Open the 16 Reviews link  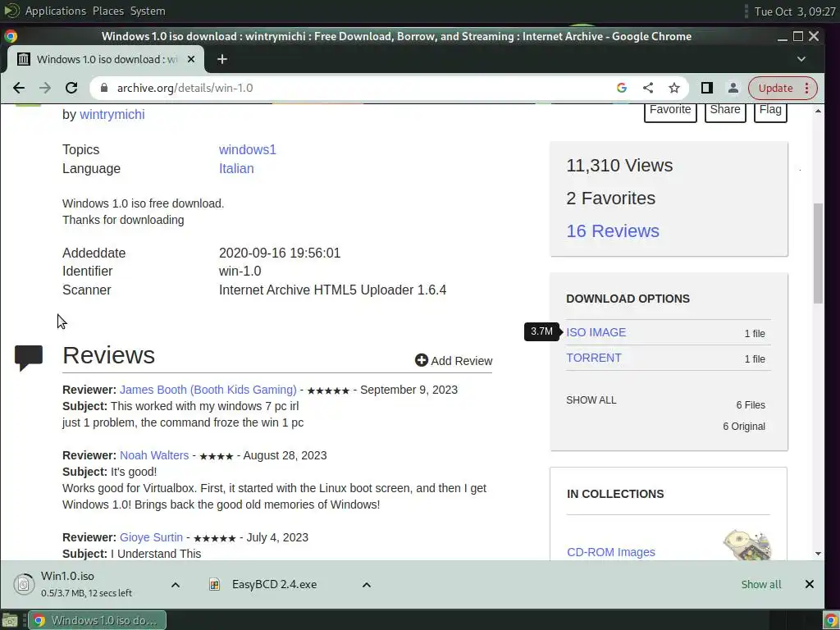(613, 231)
